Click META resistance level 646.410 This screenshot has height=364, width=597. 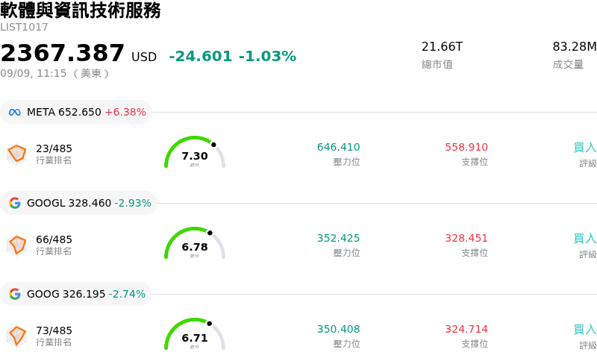click(339, 147)
